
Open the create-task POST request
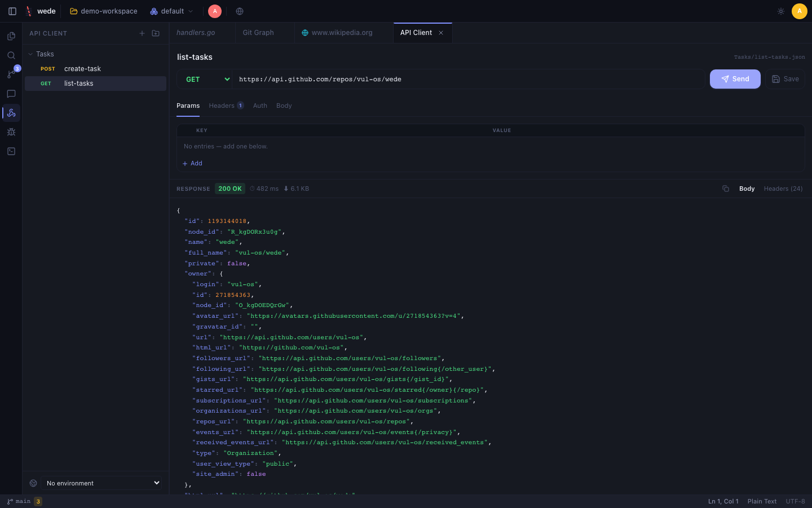[x=95, y=69]
